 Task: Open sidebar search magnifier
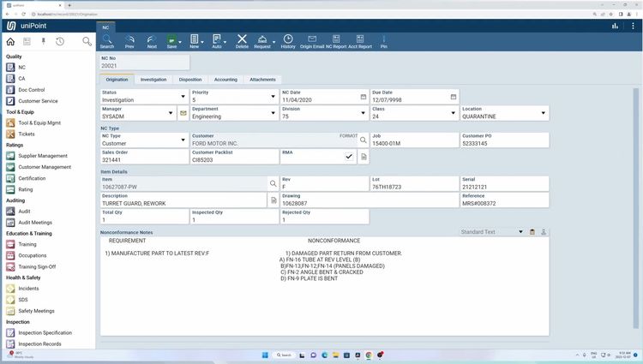[x=87, y=41]
